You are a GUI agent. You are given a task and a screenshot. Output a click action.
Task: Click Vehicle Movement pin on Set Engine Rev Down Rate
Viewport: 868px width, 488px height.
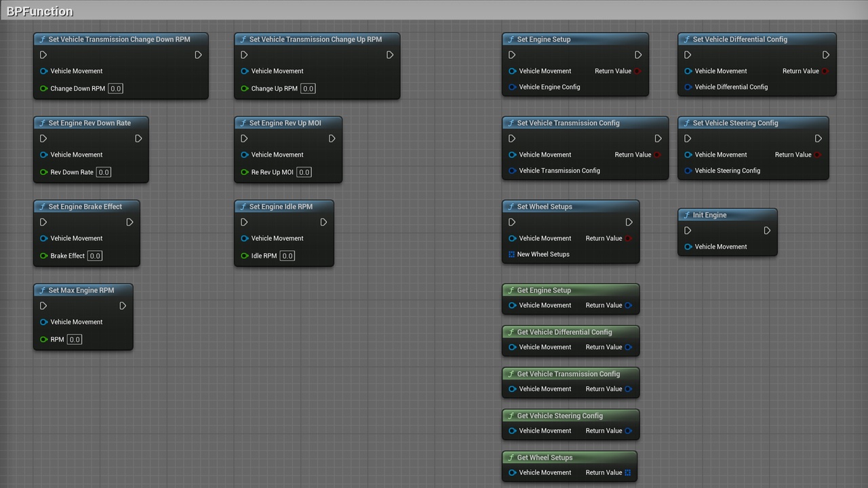[43, 155]
